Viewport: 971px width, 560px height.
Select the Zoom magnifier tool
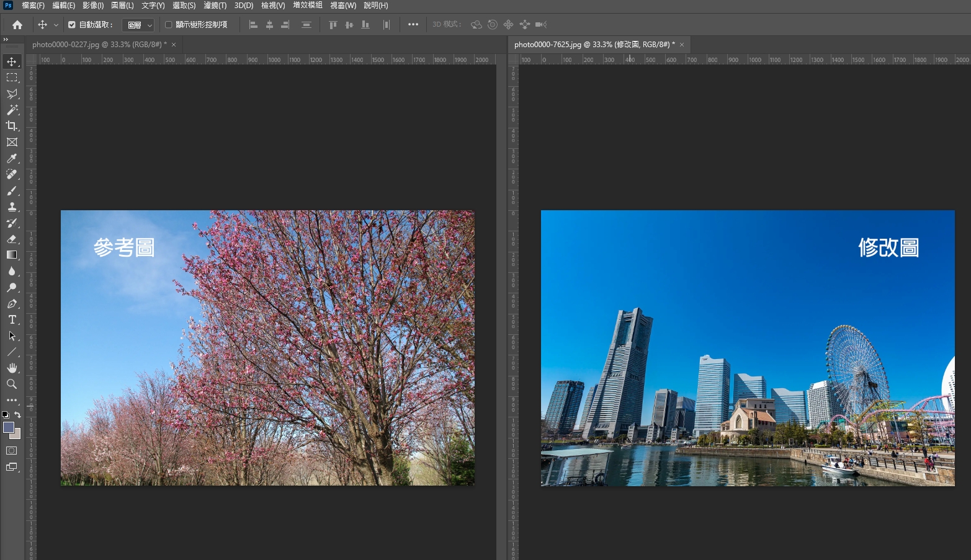[11, 384]
